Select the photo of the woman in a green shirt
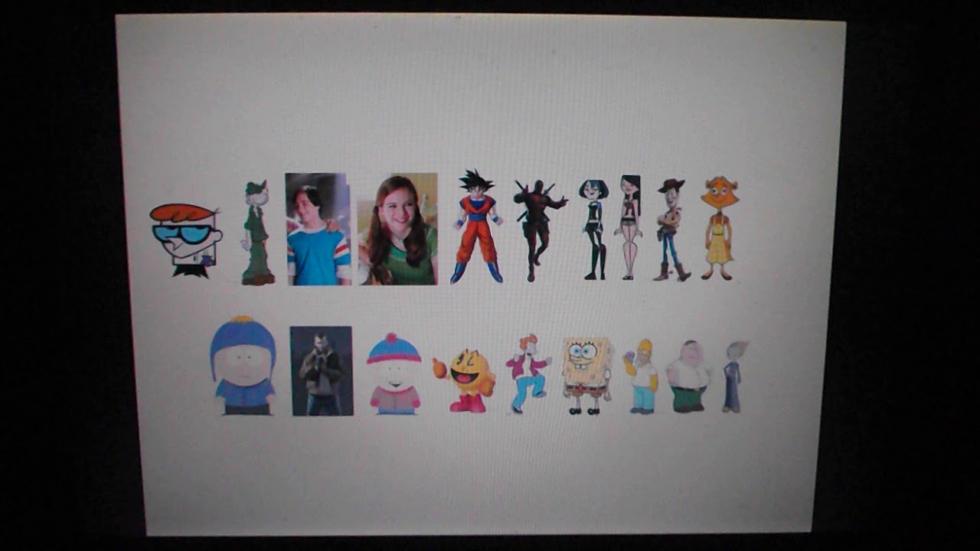Viewport: 980px width, 551px height. point(398,229)
